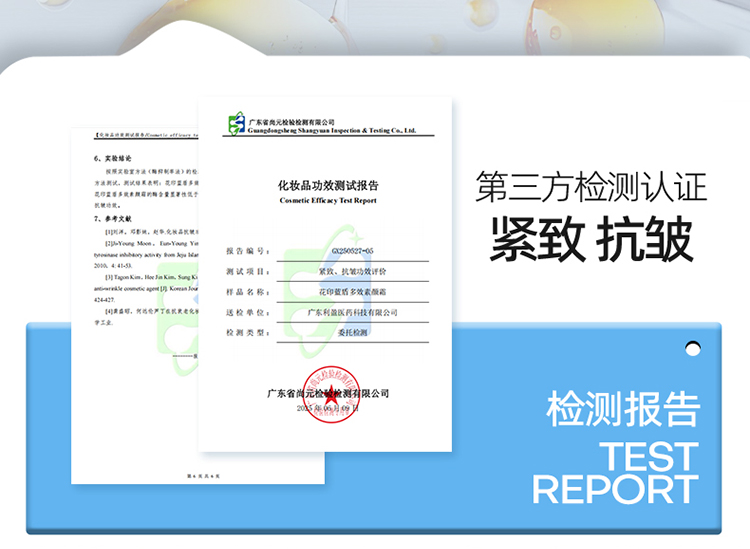Click the test type value "委托检测"
The width and height of the screenshot is (750, 549).
(353, 332)
